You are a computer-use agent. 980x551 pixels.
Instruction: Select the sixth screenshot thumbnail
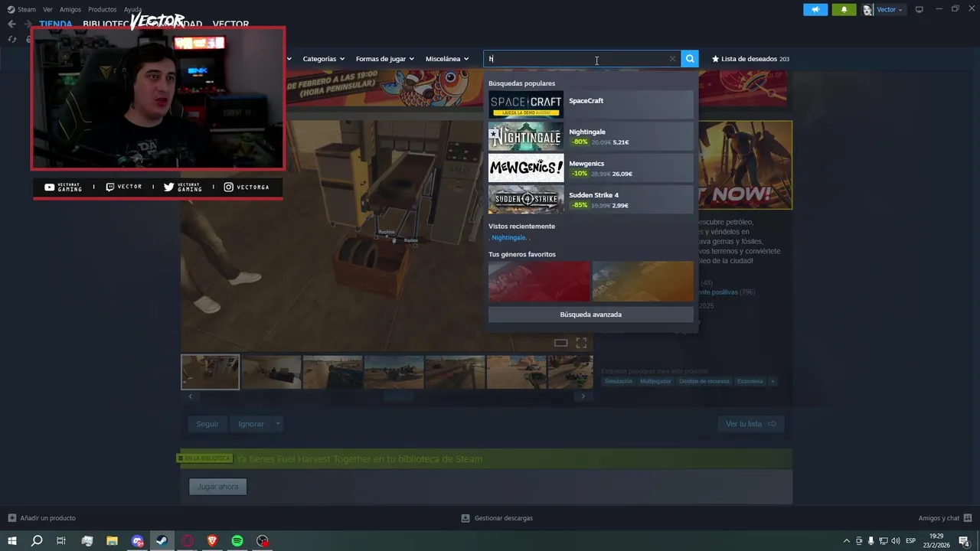click(516, 372)
